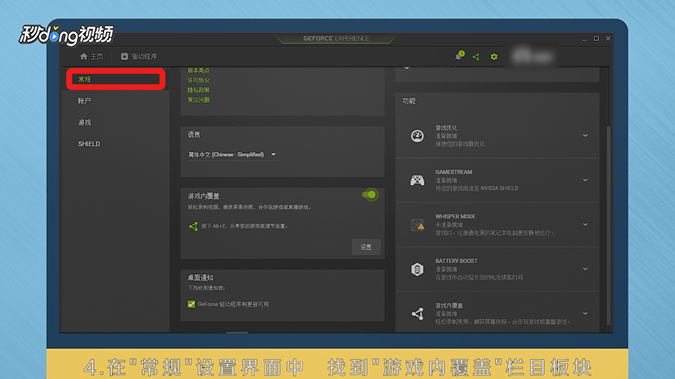The height and width of the screenshot is (379, 675).
Task: Click the share icon in the top bar
Action: click(x=476, y=57)
